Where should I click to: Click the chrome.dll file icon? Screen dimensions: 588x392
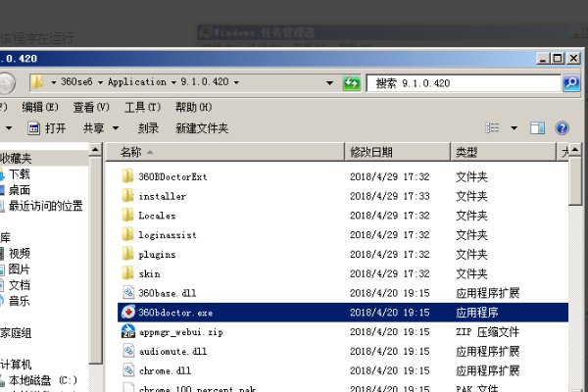coord(128,370)
